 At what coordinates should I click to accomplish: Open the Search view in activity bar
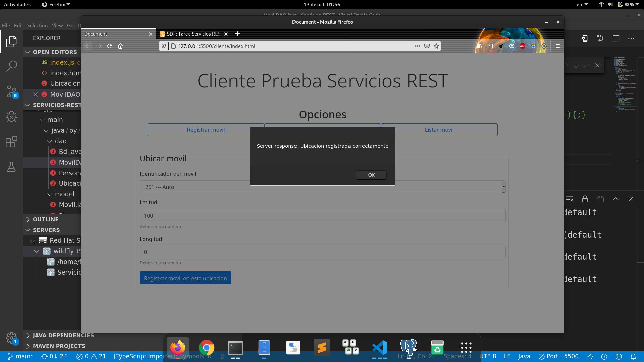click(11, 66)
